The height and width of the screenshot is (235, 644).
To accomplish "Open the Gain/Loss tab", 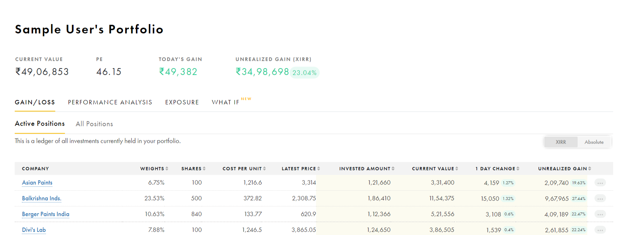I will (x=35, y=102).
